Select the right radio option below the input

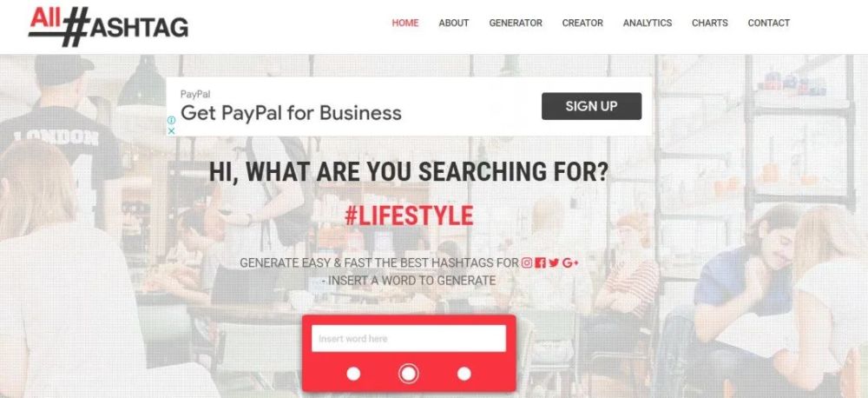pyautogui.click(x=464, y=374)
